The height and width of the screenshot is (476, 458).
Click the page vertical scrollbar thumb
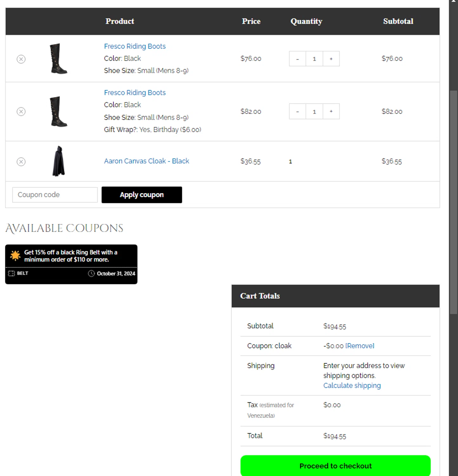453,202
